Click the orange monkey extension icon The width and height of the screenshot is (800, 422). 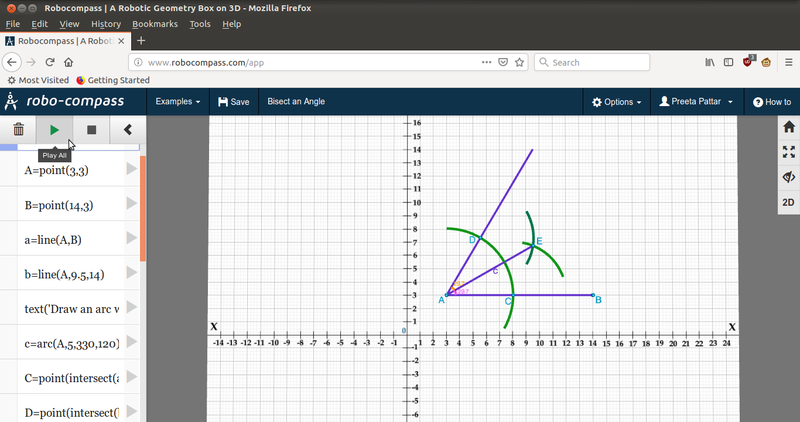click(x=766, y=62)
